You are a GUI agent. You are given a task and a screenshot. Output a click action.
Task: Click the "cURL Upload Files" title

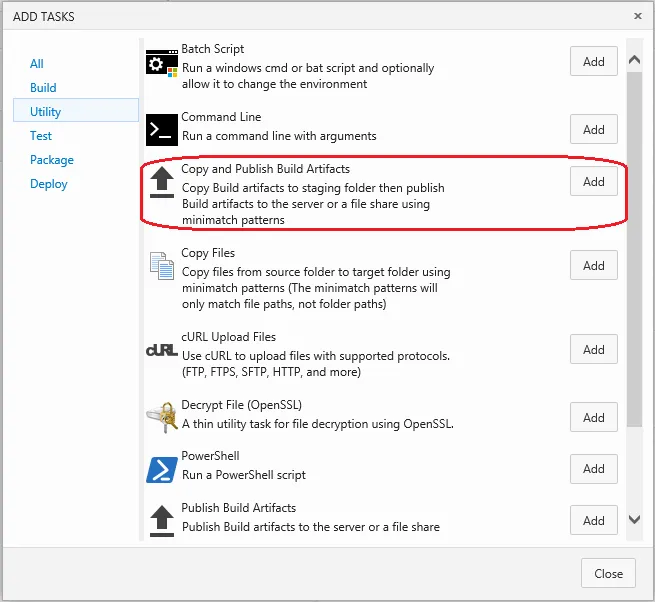[x=228, y=337]
